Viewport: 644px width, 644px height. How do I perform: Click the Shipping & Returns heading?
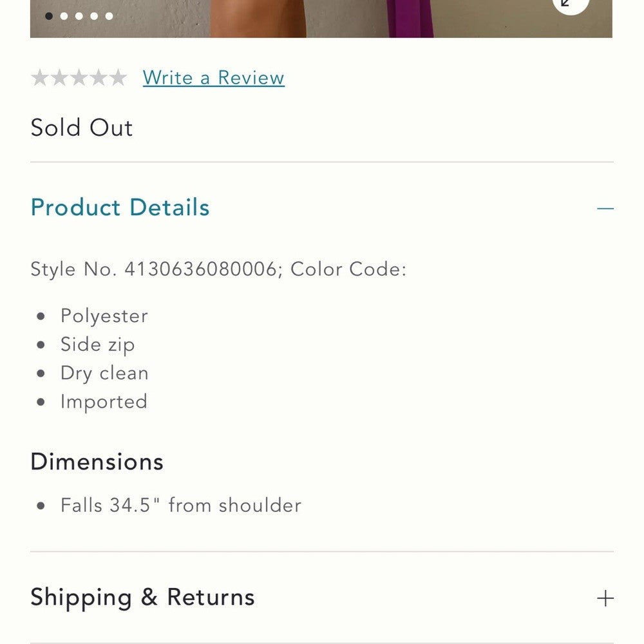(142, 597)
